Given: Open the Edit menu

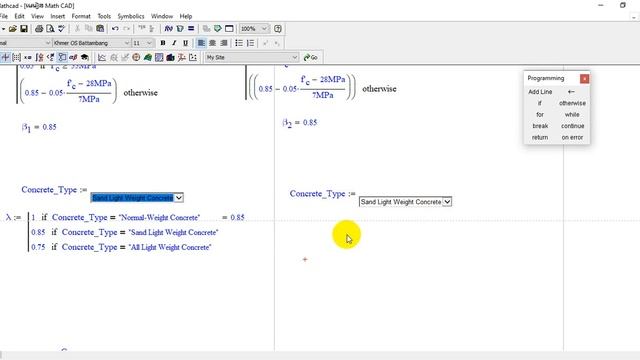Looking at the screenshot, I should click(19, 16).
